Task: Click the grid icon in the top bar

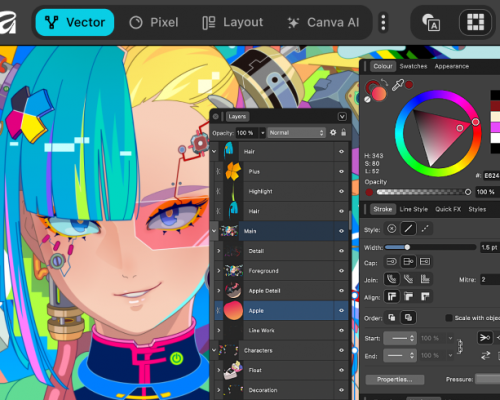Action: coord(475,22)
